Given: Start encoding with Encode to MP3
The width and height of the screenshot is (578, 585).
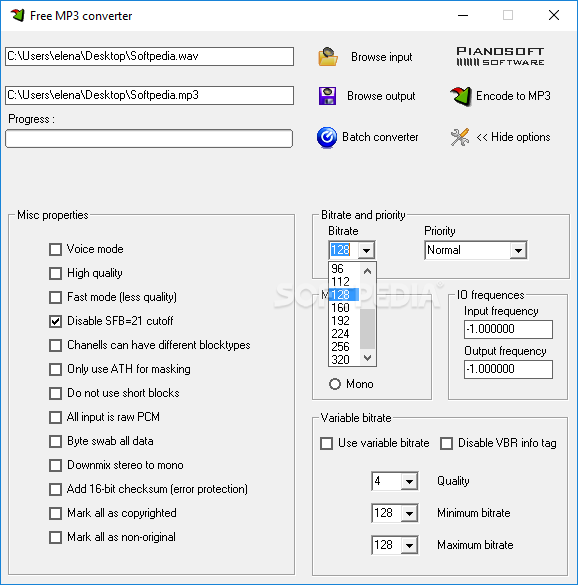Looking at the screenshot, I should click(x=513, y=96).
